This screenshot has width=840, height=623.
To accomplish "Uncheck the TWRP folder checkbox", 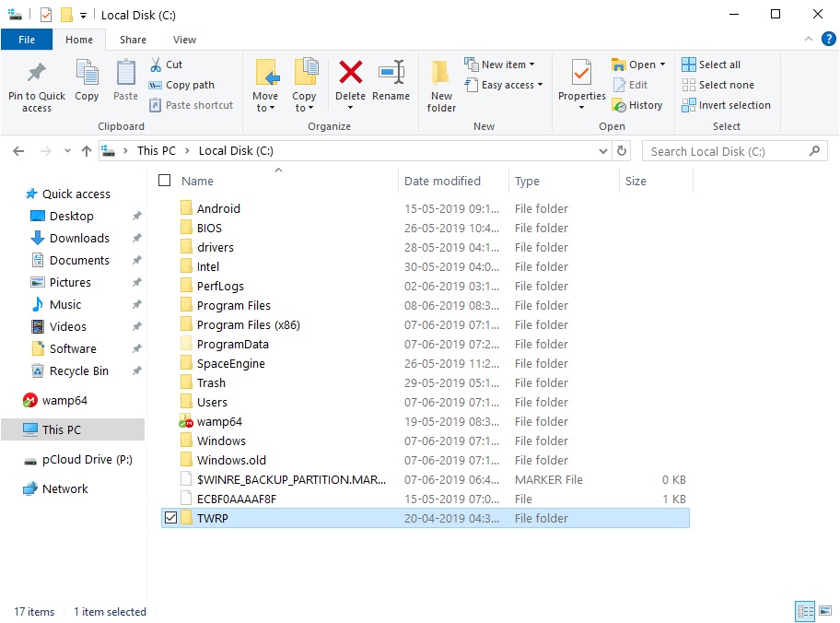I will [x=169, y=518].
